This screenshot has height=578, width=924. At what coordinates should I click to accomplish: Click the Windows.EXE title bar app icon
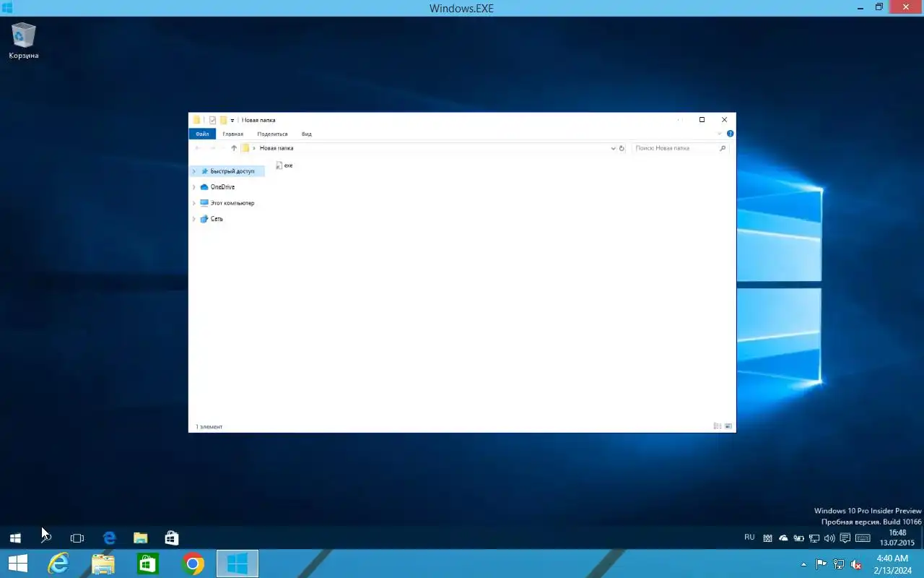pos(7,8)
